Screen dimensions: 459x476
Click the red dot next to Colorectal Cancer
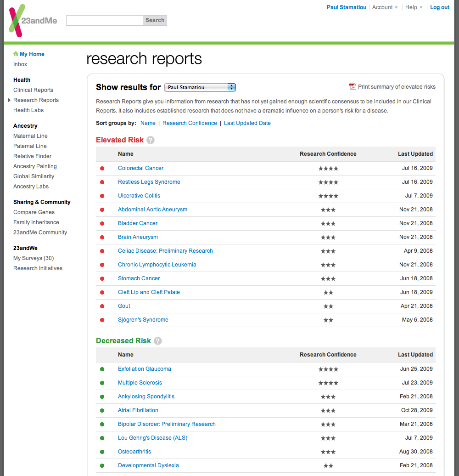pos(102,168)
